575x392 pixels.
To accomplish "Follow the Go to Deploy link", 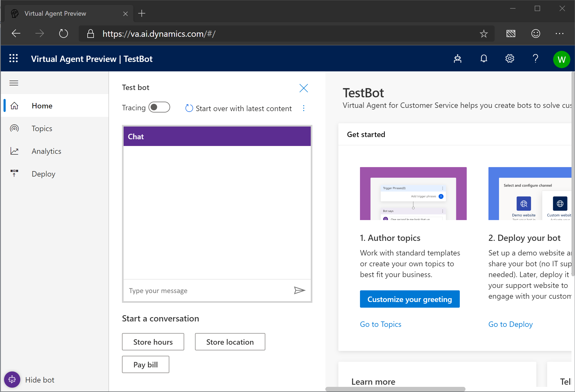I will (x=510, y=324).
